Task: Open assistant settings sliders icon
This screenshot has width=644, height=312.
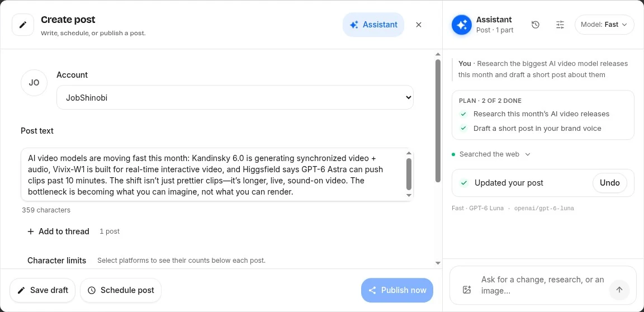Action: [560, 25]
